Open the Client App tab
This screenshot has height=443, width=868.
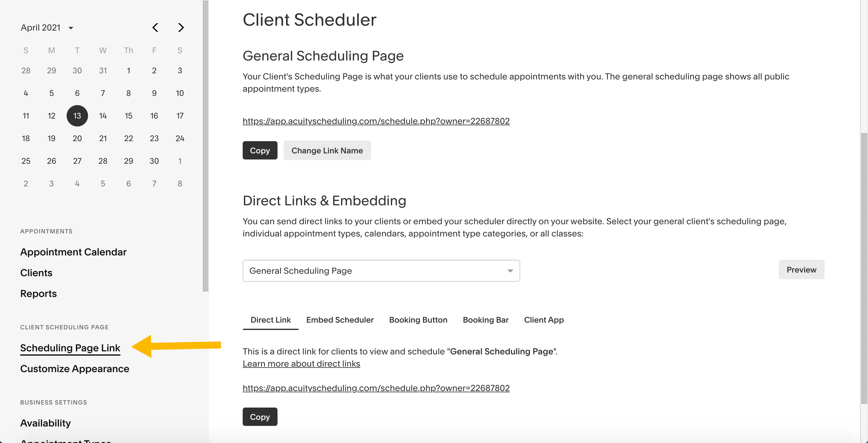(543, 320)
